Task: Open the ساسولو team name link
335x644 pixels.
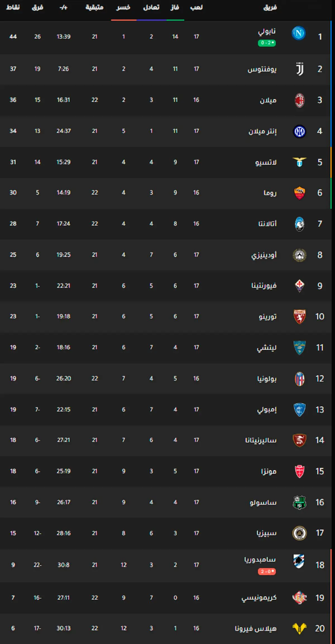Action: pyautogui.click(x=263, y=502)
